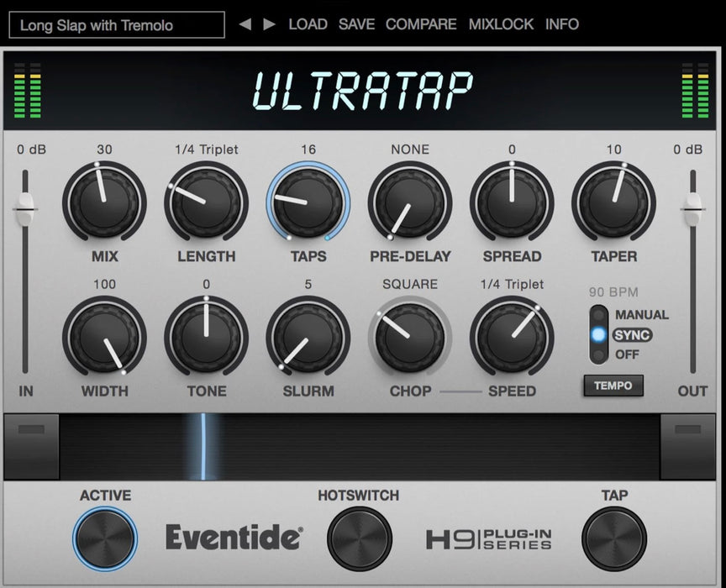Select the TAPS knob
Viewport: 726px width, 588px height.
point(308,202)
